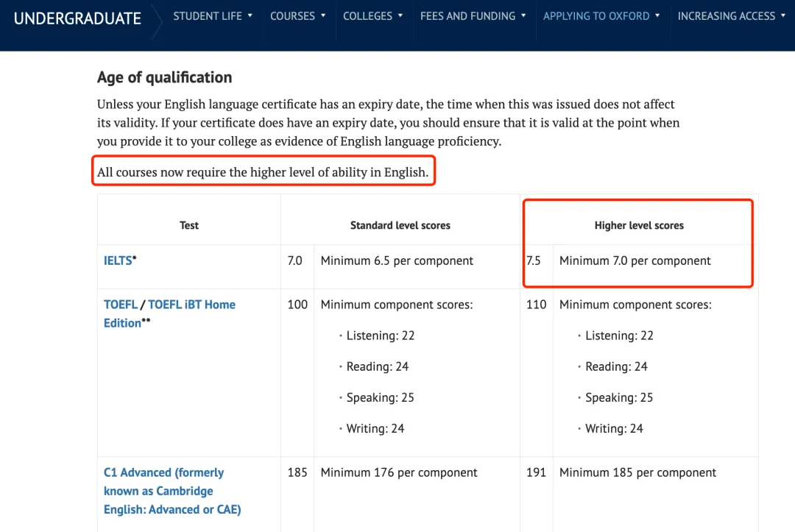Click the Test column header
Viewport: 795px width, 532px height.
click(189, 225)
